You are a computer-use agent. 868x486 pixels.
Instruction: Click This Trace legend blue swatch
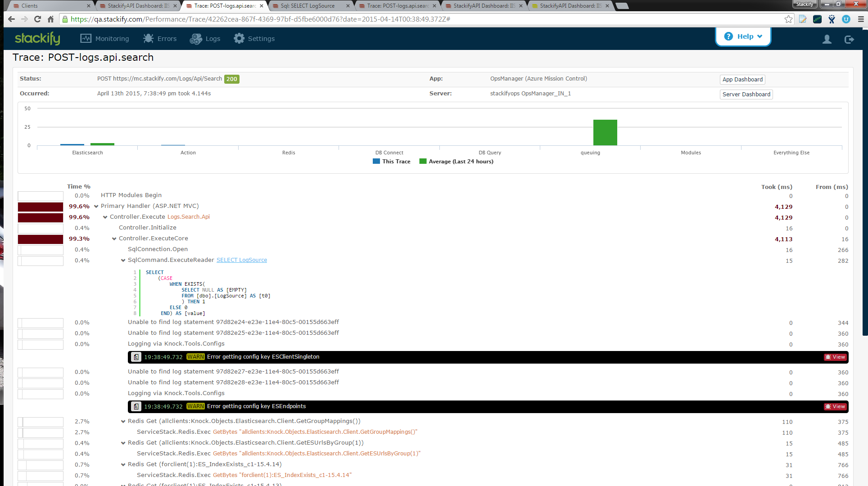(376, 161)
